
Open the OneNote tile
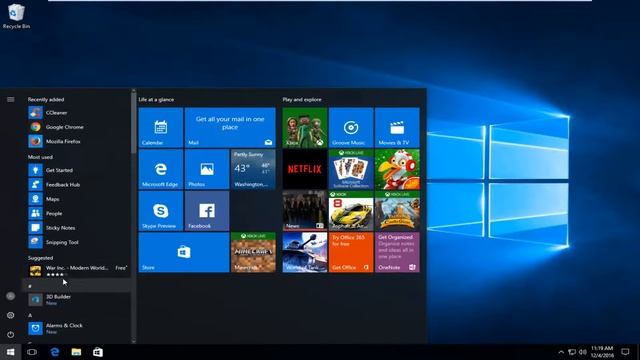[x=397, y=252]
